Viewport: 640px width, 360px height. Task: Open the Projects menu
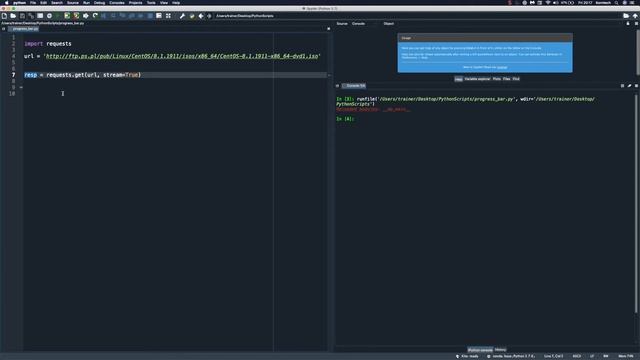point(136,2)
